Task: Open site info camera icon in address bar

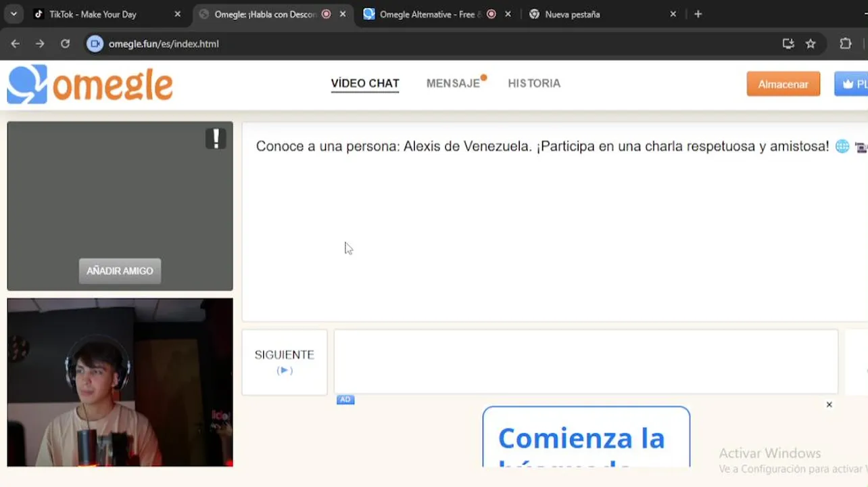Action: tap(95, 44)
